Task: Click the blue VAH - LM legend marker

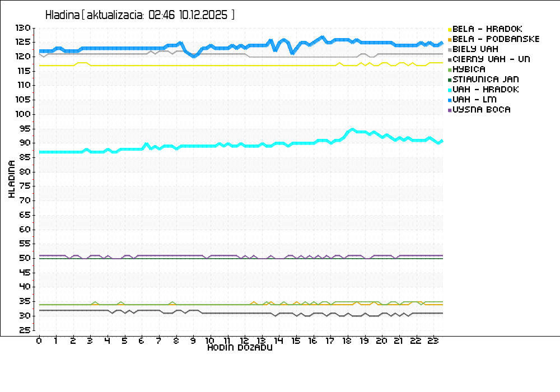Action: click(450, 100)
